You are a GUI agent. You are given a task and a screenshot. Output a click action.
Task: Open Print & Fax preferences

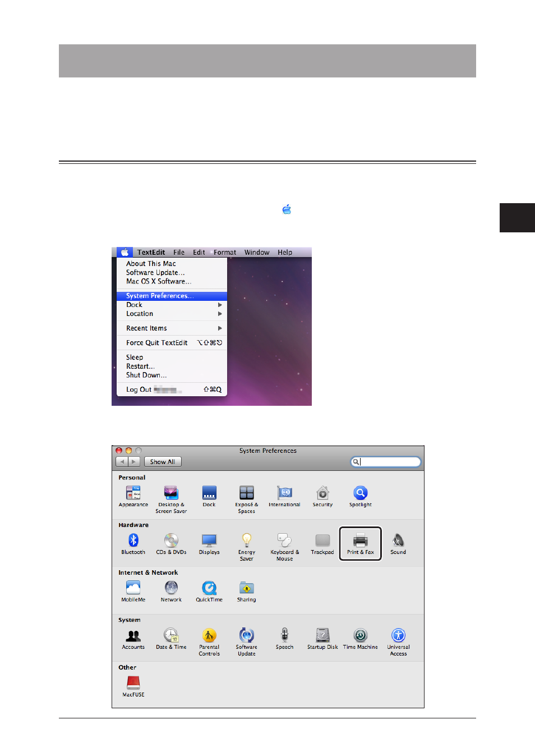tap(361, 544)
